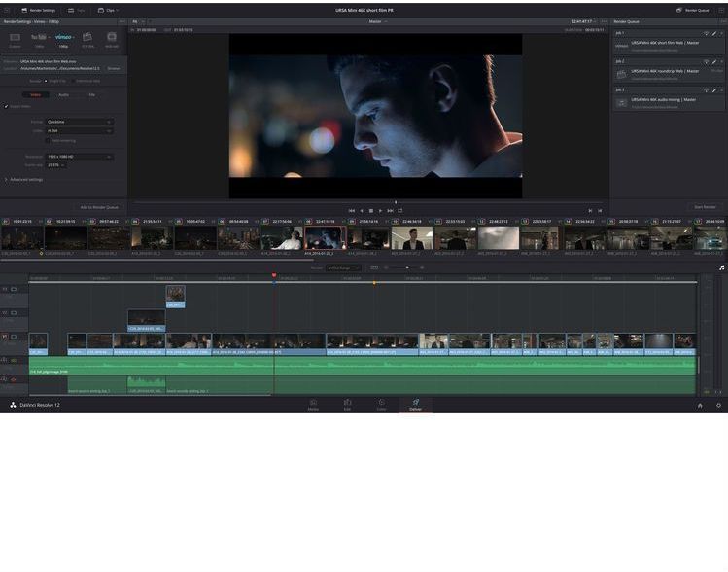Edit Job 3 with the pencil icon

(x=714, y=90)
